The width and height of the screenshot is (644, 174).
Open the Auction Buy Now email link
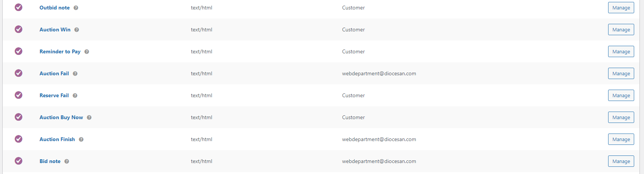pos(61,117)
